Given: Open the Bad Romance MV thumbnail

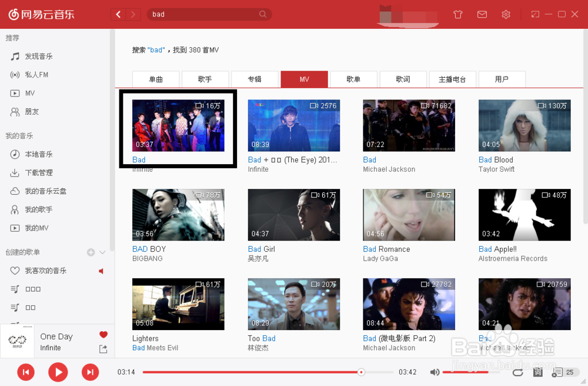Looking at the screenshot, I should pyautogui.click(x=409, y=215).
